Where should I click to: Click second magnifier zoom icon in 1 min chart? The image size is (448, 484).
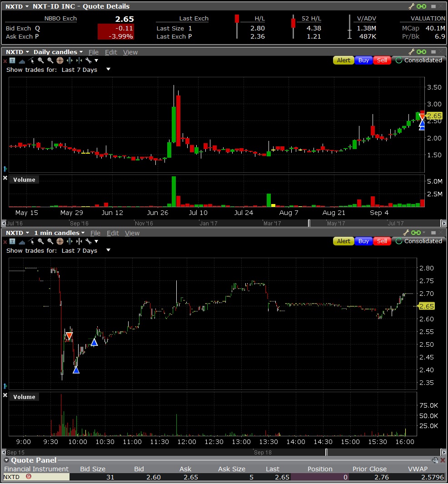[50, 241]
